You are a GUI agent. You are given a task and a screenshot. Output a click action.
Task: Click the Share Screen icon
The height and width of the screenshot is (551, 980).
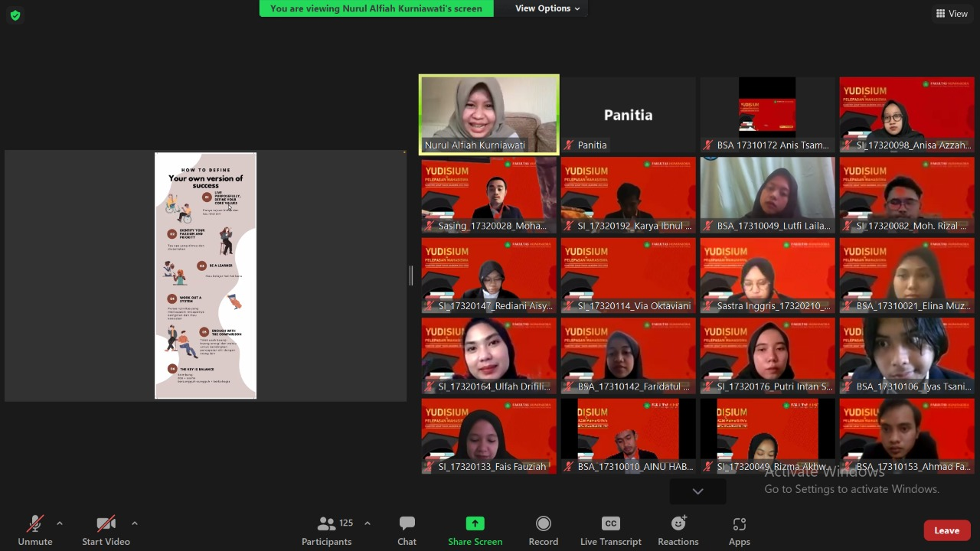[475, 524]
